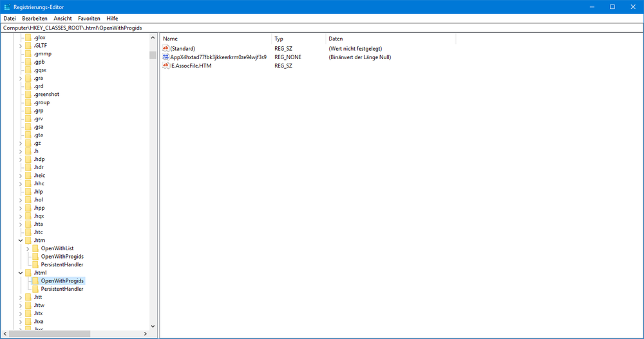Screen dimensions: 644x339
Task: Select the (Standard) string value icon
Action: [166, 49]
